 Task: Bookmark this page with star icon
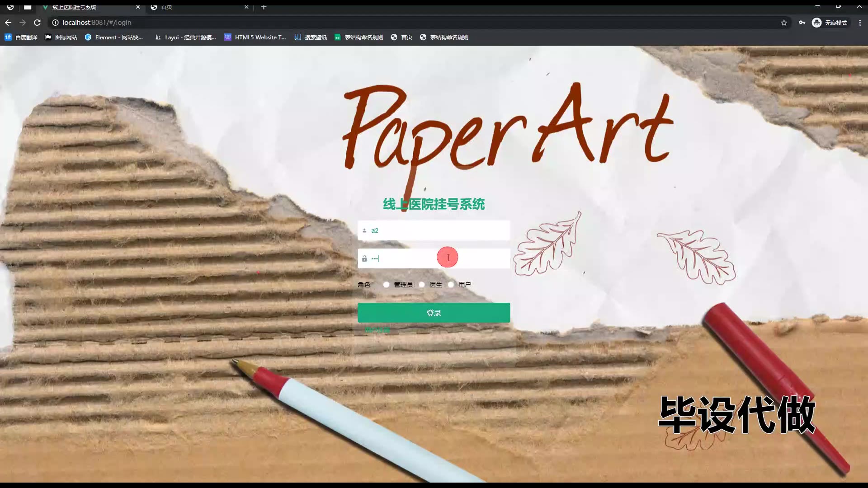pyautogui.click(x=784, y=23)
